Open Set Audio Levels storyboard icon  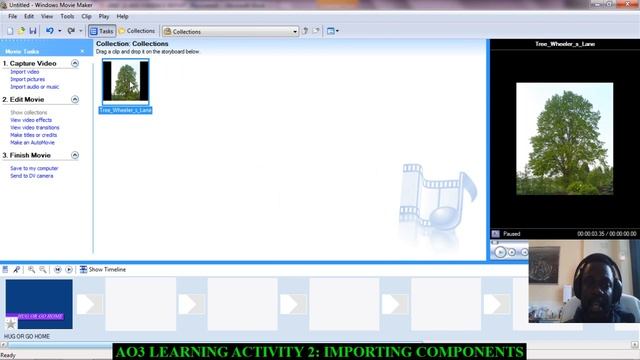tap(5, 269)
